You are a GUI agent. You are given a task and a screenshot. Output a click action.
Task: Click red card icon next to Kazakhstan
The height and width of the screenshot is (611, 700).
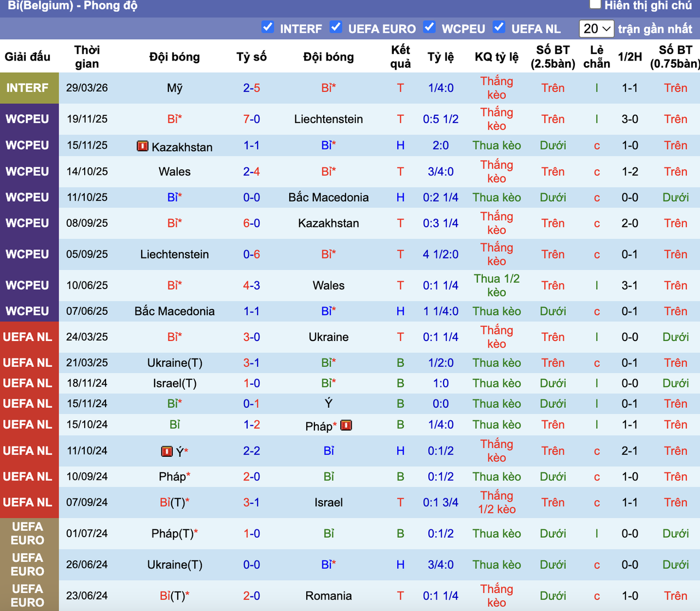[x=143, y=146]
